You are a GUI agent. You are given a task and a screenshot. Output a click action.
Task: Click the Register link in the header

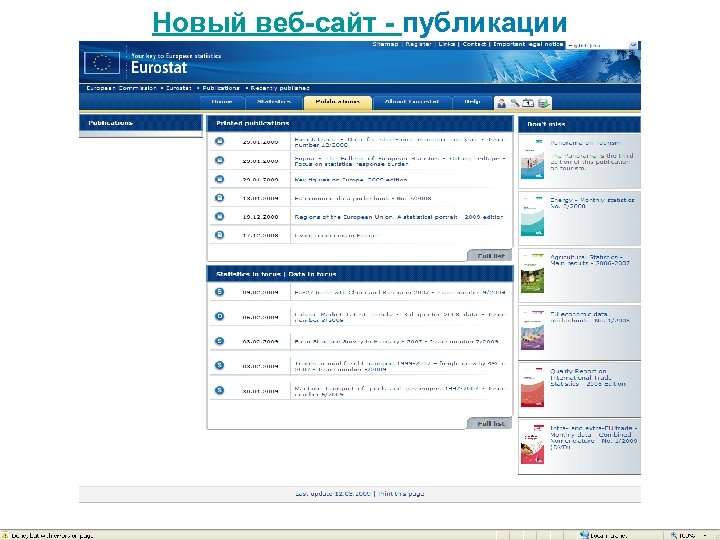click(x=418, y=44)
